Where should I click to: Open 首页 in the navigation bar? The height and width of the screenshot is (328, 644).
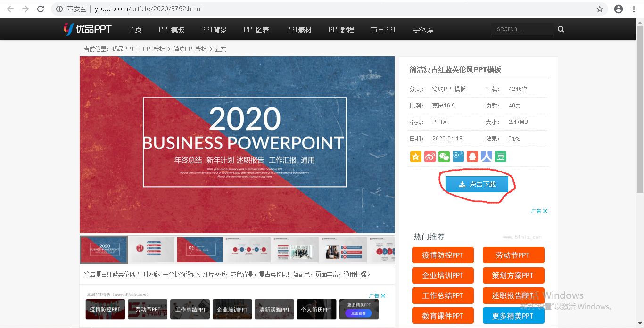[x=135, y=30]
